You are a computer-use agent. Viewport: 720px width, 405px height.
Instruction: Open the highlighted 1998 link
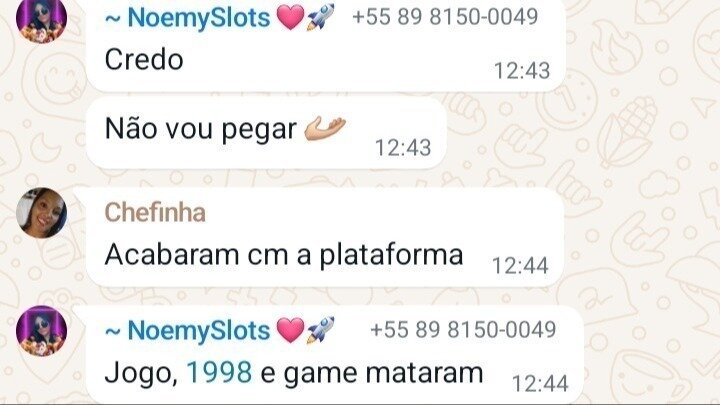tap(219, 372)
